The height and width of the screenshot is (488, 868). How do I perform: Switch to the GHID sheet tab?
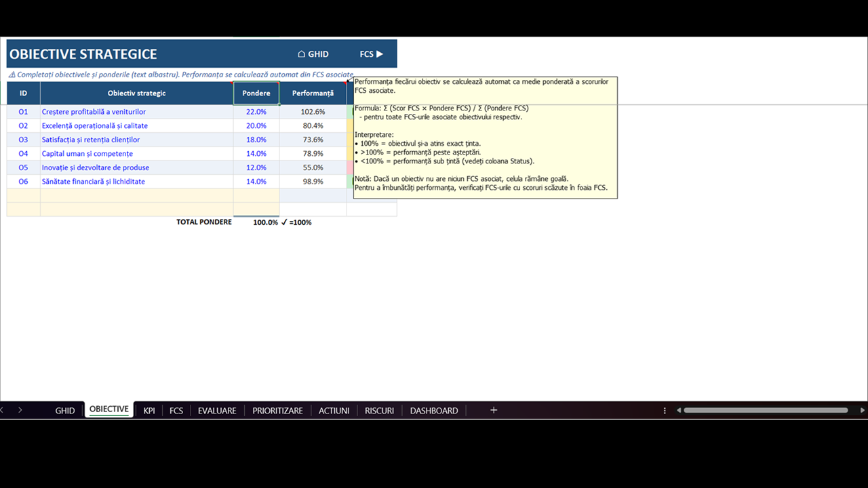pos(65,411)
